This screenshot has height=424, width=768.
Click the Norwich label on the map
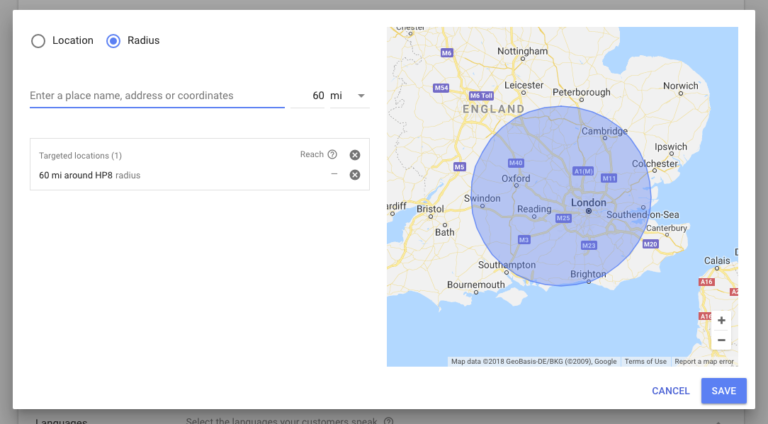click(680, 86)
